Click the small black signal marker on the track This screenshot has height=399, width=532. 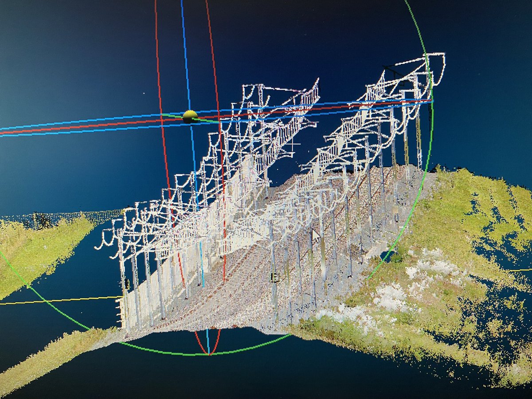(274, 278)
